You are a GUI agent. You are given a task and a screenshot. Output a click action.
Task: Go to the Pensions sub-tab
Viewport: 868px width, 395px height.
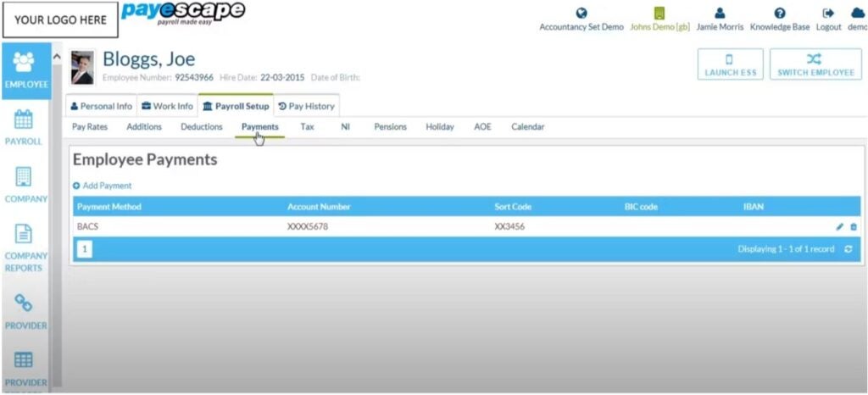pos(390,127)
